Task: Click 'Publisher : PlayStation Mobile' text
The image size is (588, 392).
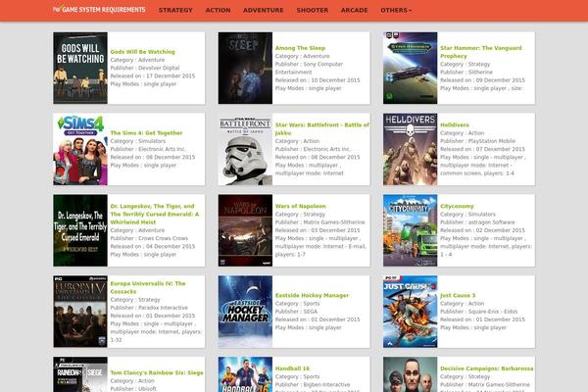Action: 478,141
